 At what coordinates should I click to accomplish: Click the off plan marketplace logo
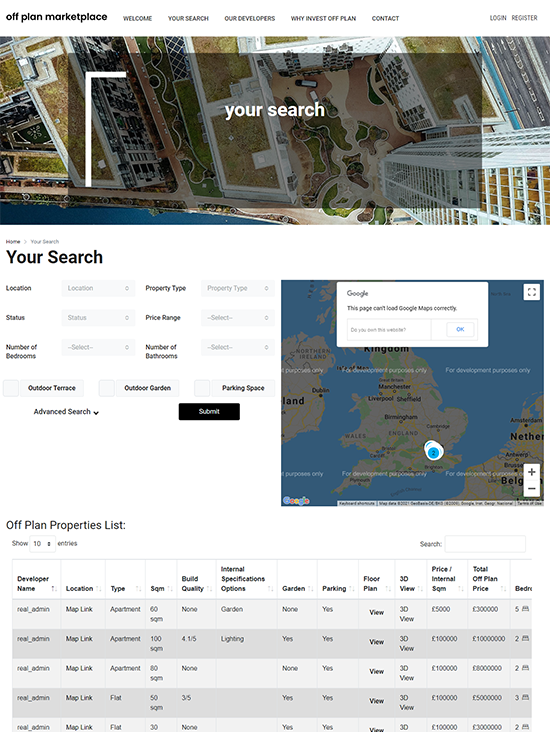pos(56,17)
